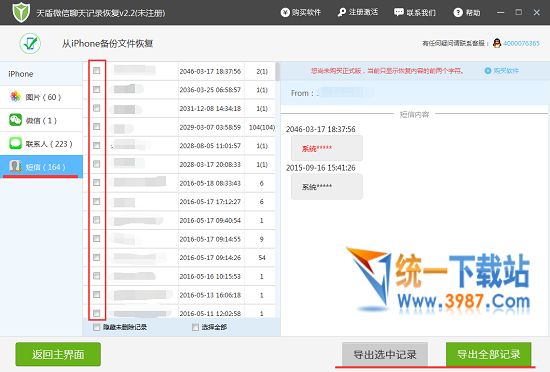The image size is (550, 372).
Task: Check the row dated 2016-05-18 08:33:43
Action: [96, 183]
